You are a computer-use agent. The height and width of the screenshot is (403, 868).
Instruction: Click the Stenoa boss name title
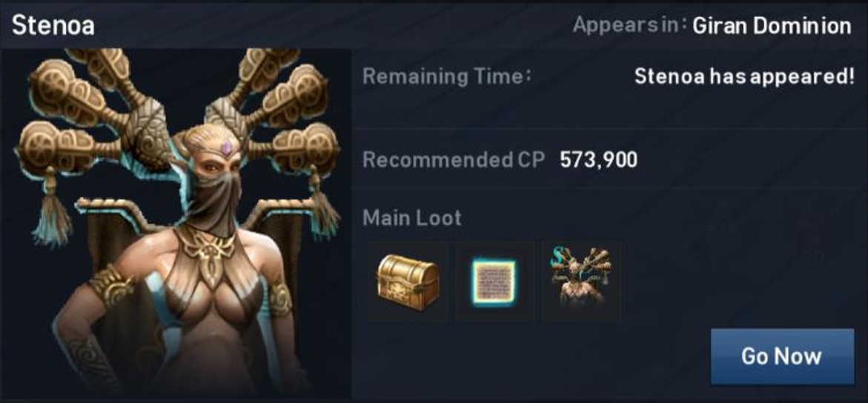click(x=53, y=25)
